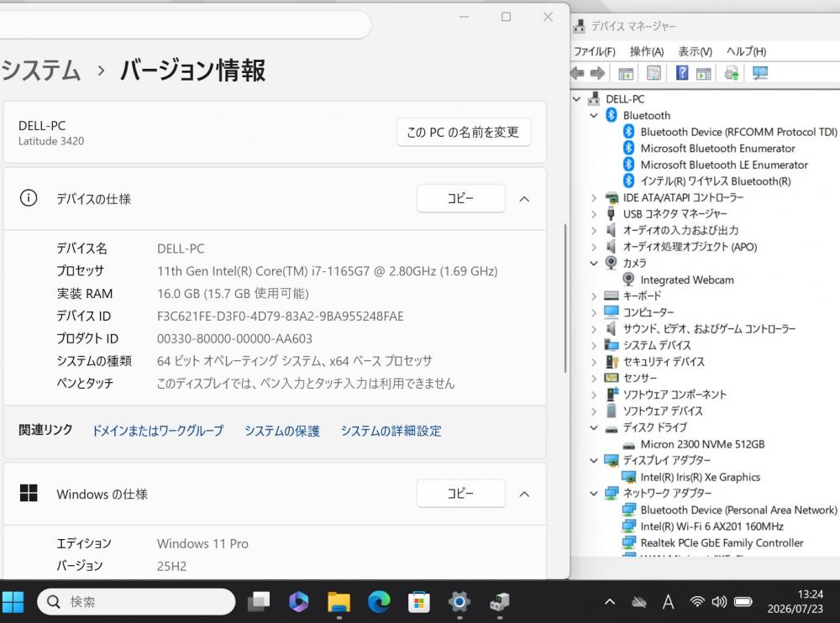Image resolution: width=840 pixels, height=623 pixels.
Task: Open Microsoft Store from the taskbar
Action: click(x=419, y=602)
